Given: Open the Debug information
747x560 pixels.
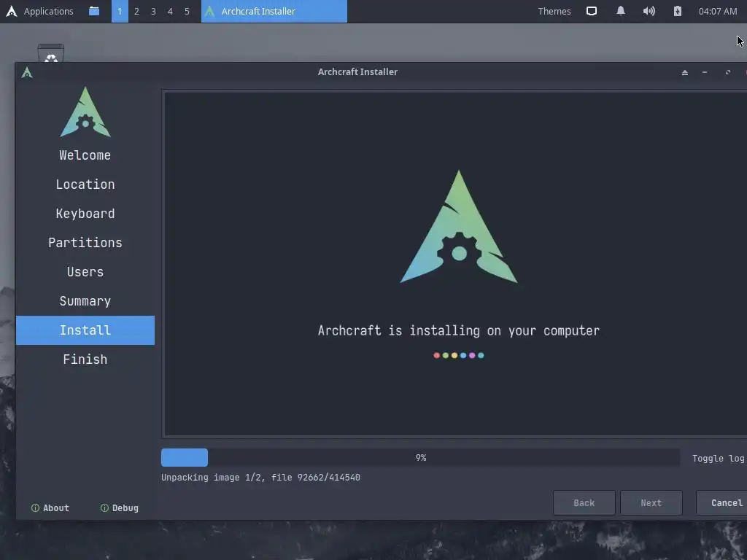Looking at the screenshot, I should point(120,508).
